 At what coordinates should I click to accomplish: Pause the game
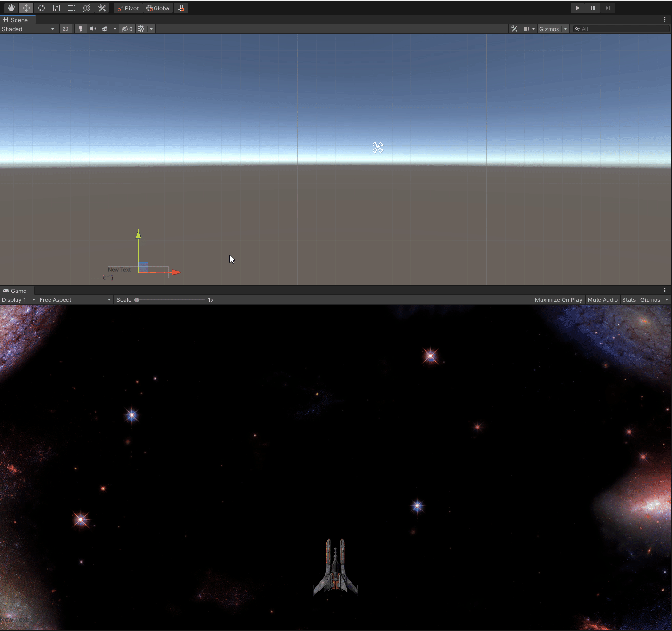592,8
